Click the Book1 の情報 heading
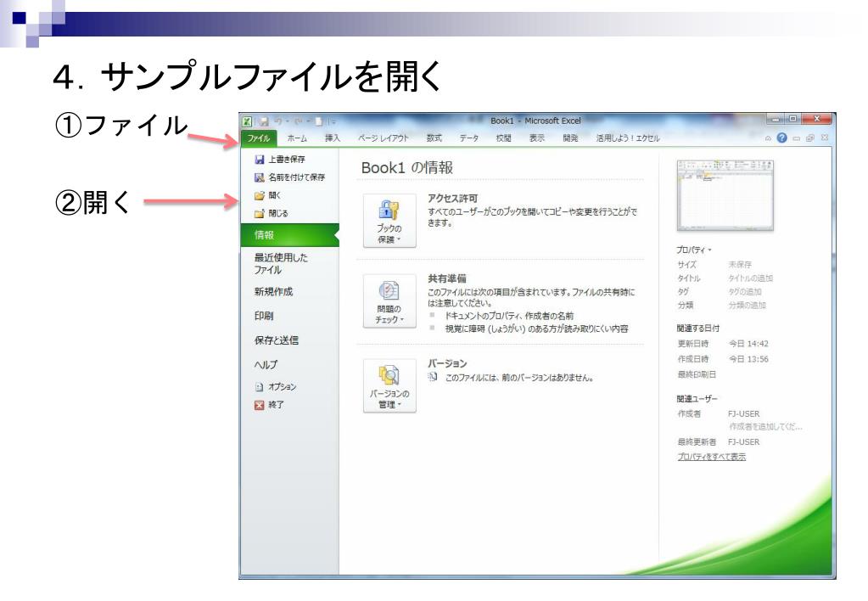The image size is (868, 601). pyautogui.click(x=407, y=168)
